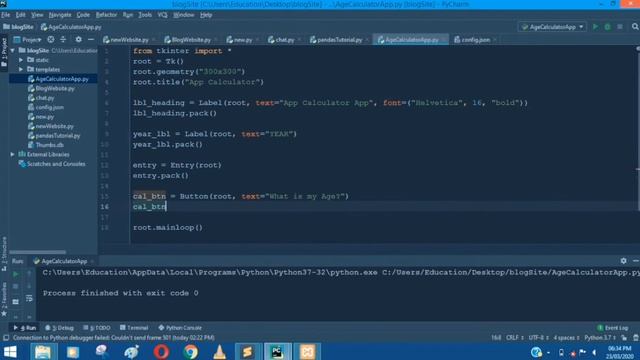Change indentation 4 spaces setting
The width and height of the screenshot is (640, 360).
pyautogui.click(x=566, y=338)
